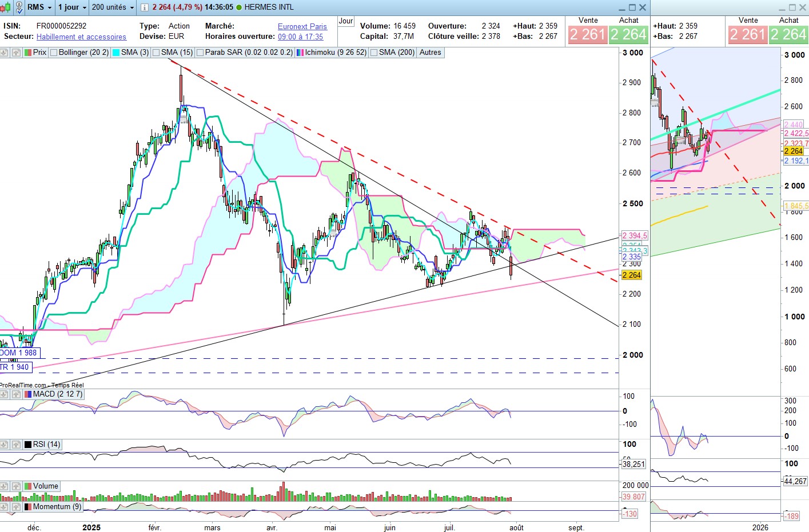This screenshot has height=532, width=809.
Task: Open the info icon before the price
Action: (145, 7)
